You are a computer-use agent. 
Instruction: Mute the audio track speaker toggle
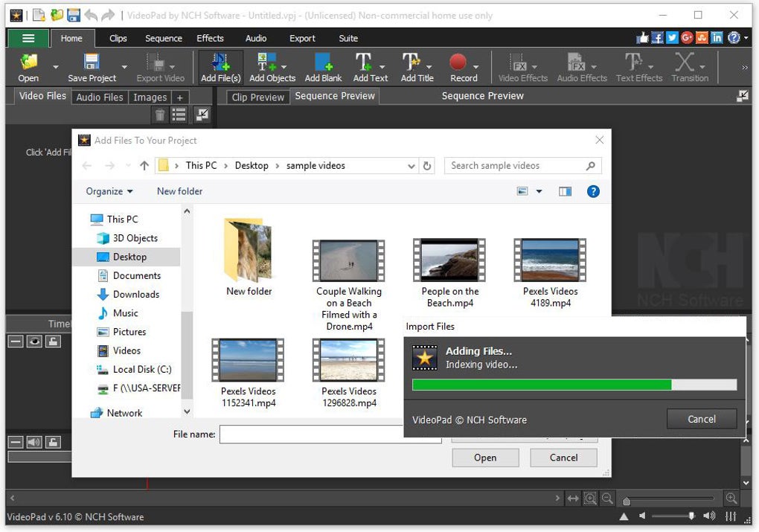(34, 442)
